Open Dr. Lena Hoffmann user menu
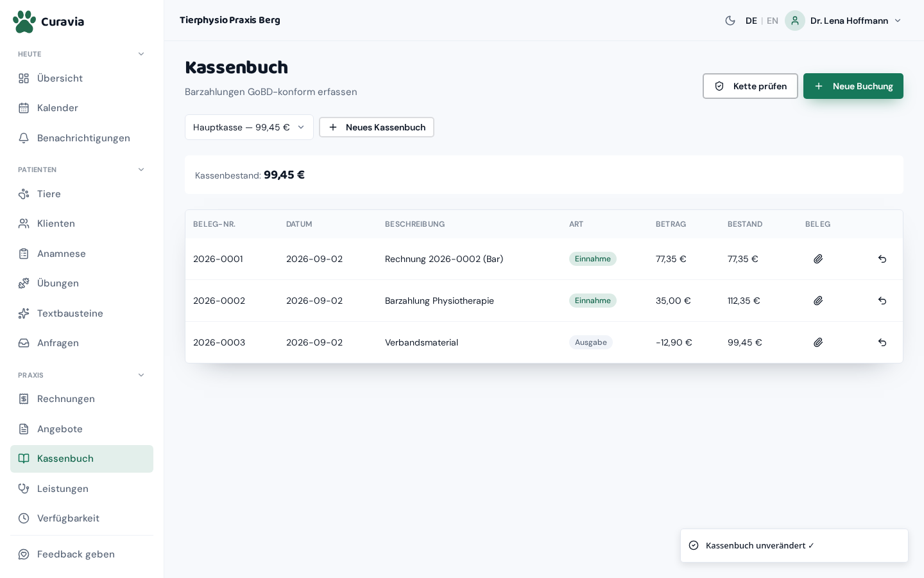Screen dimensions: 924x578 (x=844, y=21)
